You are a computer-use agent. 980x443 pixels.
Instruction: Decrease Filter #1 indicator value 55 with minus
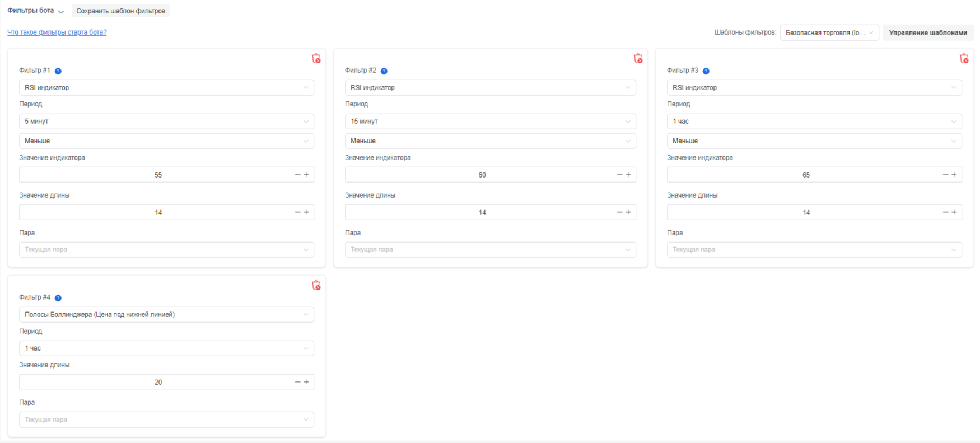297,175
